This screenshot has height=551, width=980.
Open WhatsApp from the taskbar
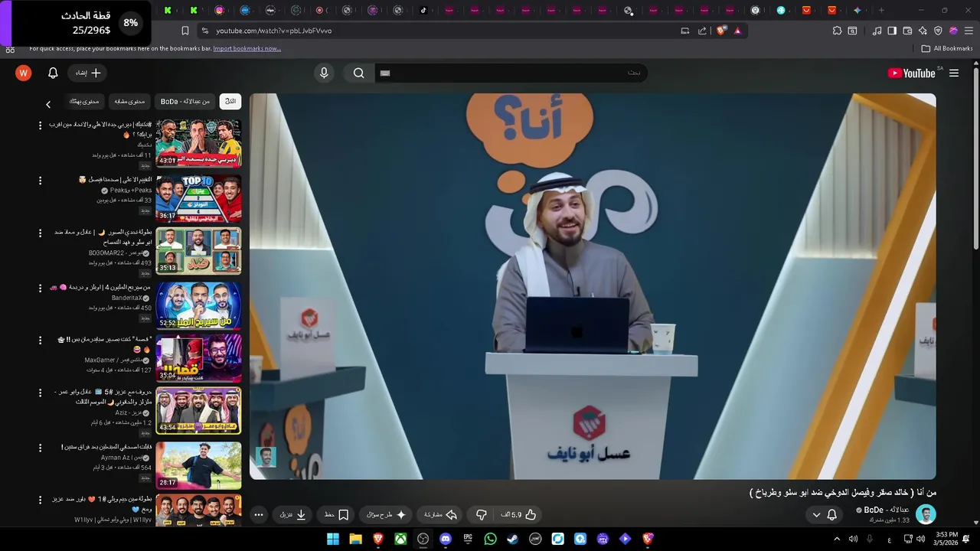click(x=490, y=539)
